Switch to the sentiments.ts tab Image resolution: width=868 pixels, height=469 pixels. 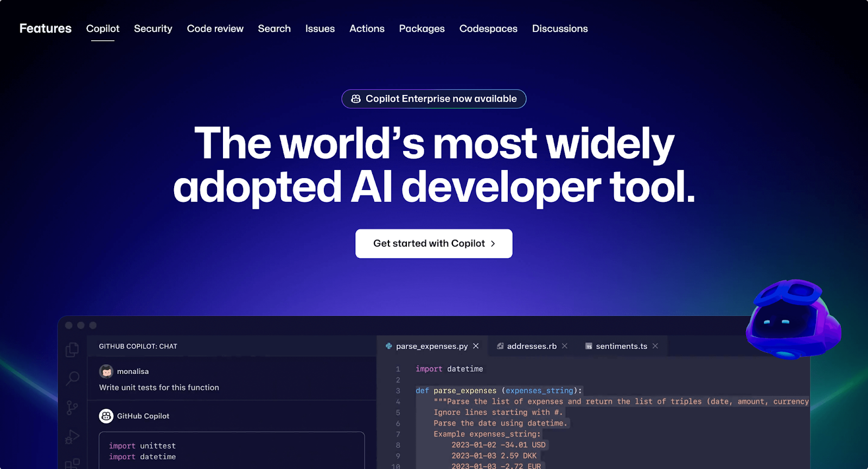[x=621, y=346]
